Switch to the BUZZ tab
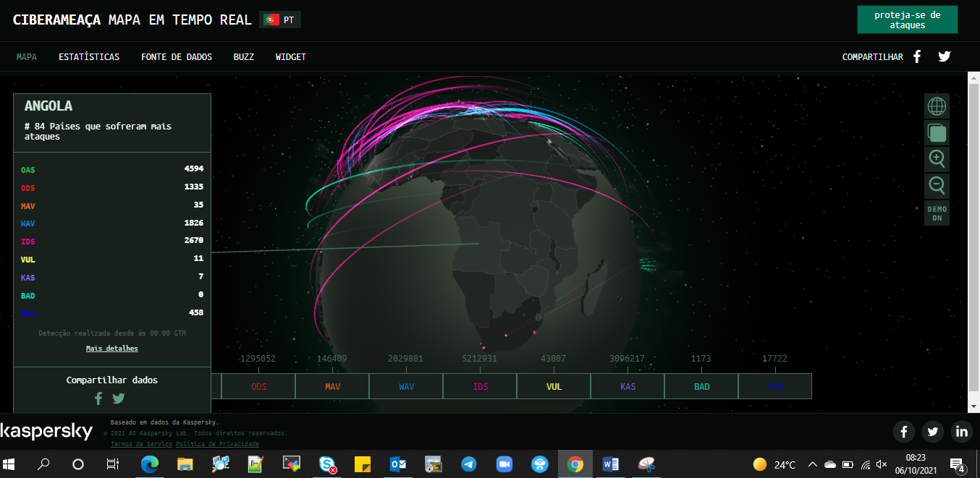Image resolution: width=980 pixels, height=478 pixels. (x=244, y=57)
